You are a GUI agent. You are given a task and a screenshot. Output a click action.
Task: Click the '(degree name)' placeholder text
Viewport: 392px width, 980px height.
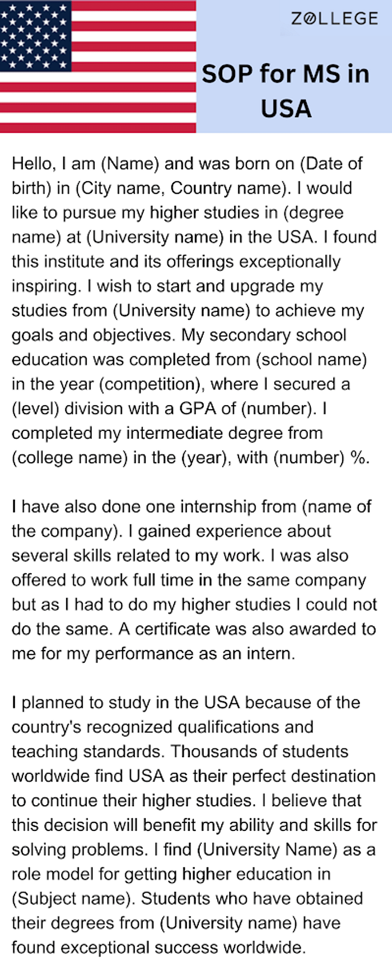point(178,225)
